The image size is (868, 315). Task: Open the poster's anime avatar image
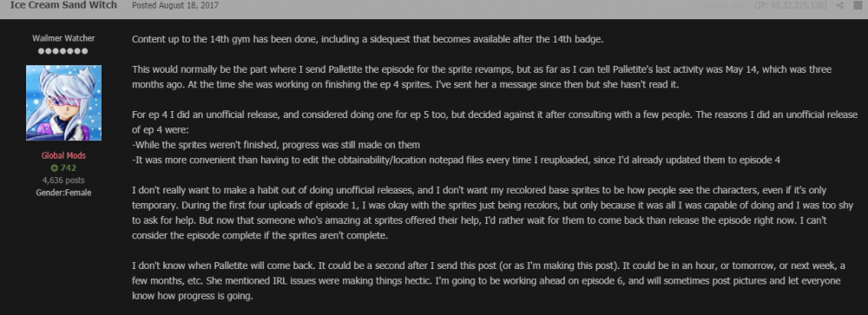pos(63,103)
